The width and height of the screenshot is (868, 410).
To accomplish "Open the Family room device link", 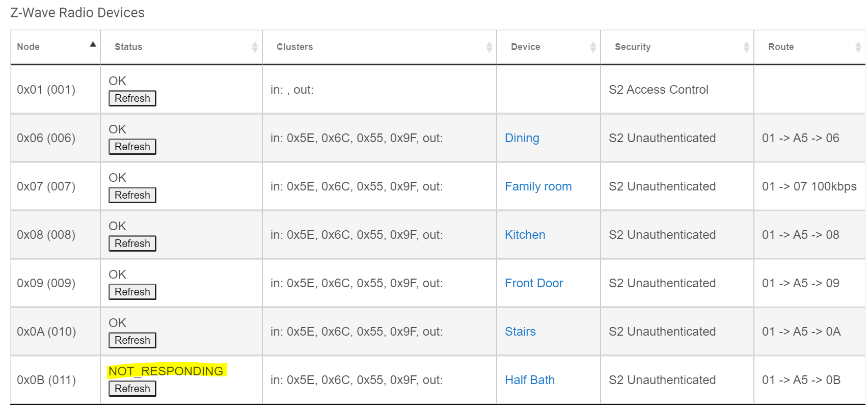I will point(538,186).
